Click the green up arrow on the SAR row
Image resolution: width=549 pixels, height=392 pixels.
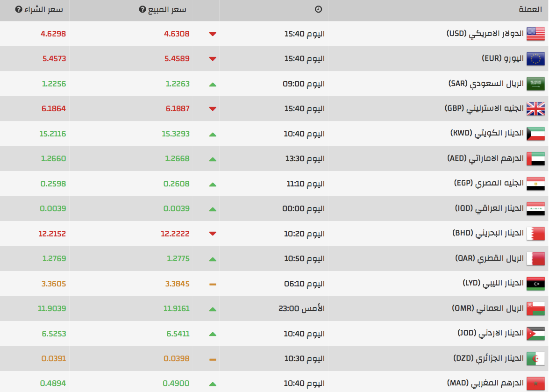coord(213,84)
